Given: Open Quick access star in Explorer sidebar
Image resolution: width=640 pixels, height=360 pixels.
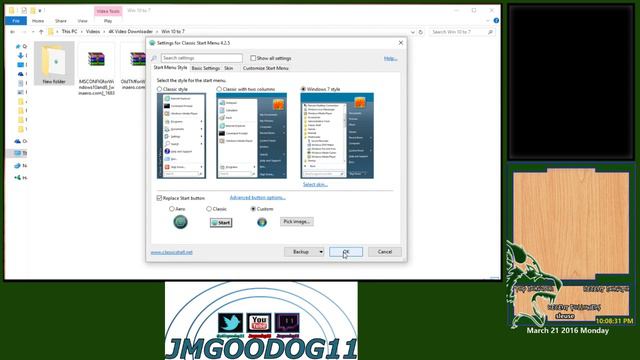Looking at the screenshot, I should coord(18,47).
